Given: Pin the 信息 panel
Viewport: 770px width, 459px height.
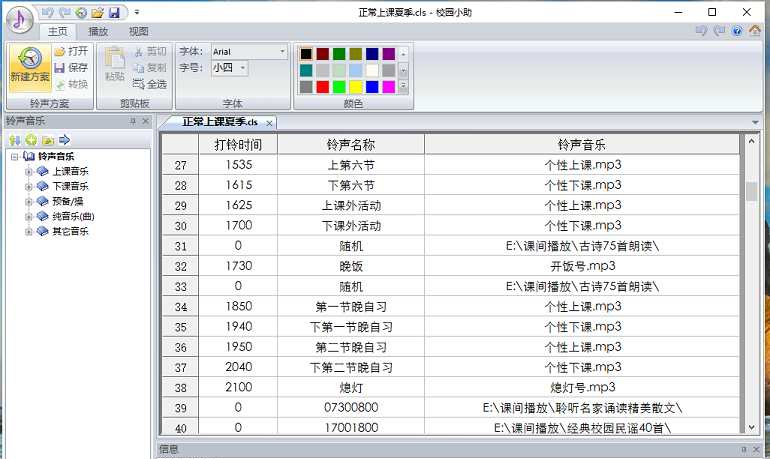Looking at the screenshot, I should tap(743, 449).
